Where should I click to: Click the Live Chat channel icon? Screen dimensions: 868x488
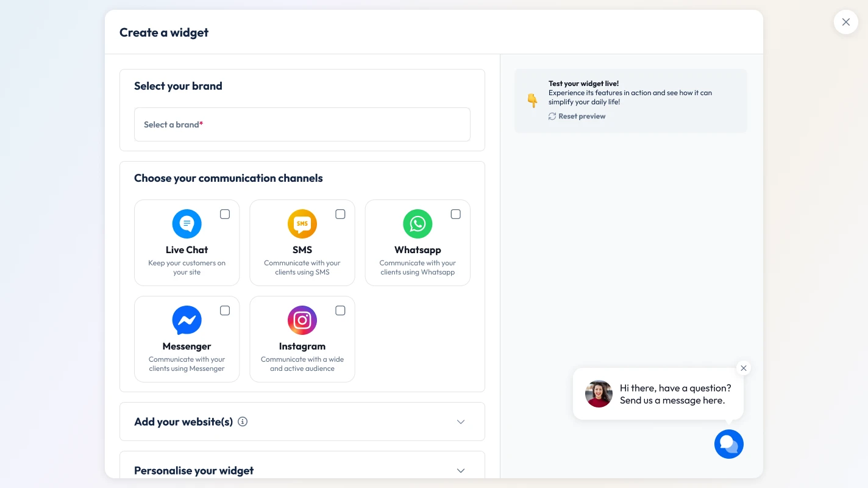coord(187,223)
